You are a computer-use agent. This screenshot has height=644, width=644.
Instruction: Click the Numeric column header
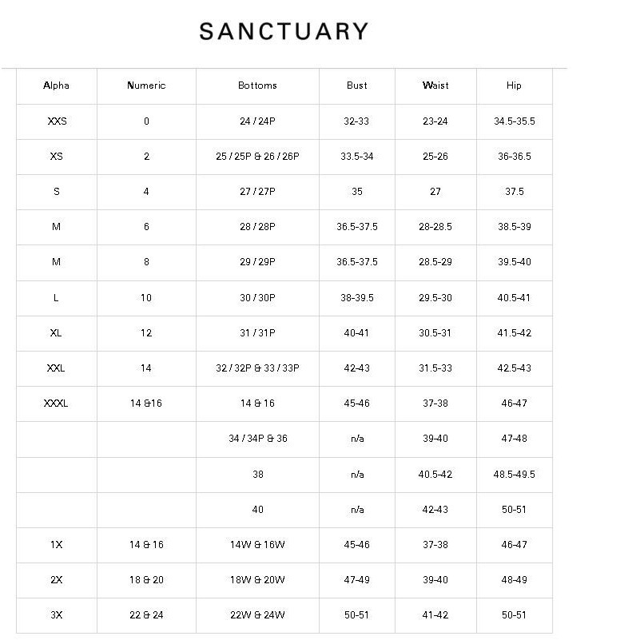click(x=146, y=85)
